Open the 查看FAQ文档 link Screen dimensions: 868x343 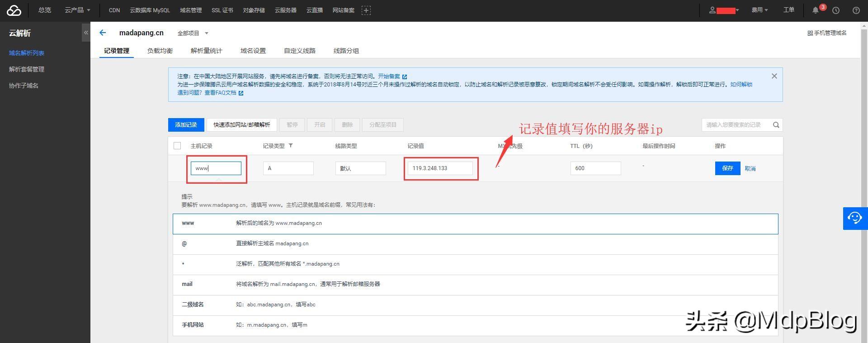tap(221, 93)
